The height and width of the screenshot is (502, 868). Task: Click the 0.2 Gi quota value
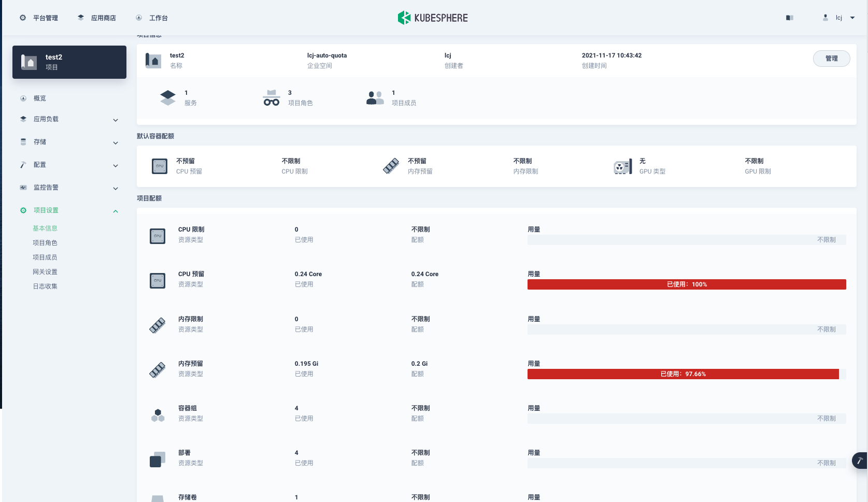tap(419, 364)
